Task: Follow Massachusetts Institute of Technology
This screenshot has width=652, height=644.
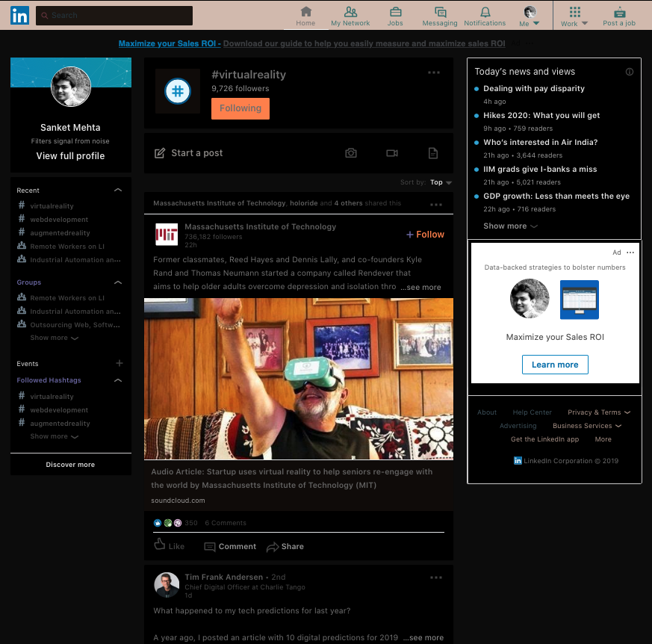Action: tap(424, 234)
